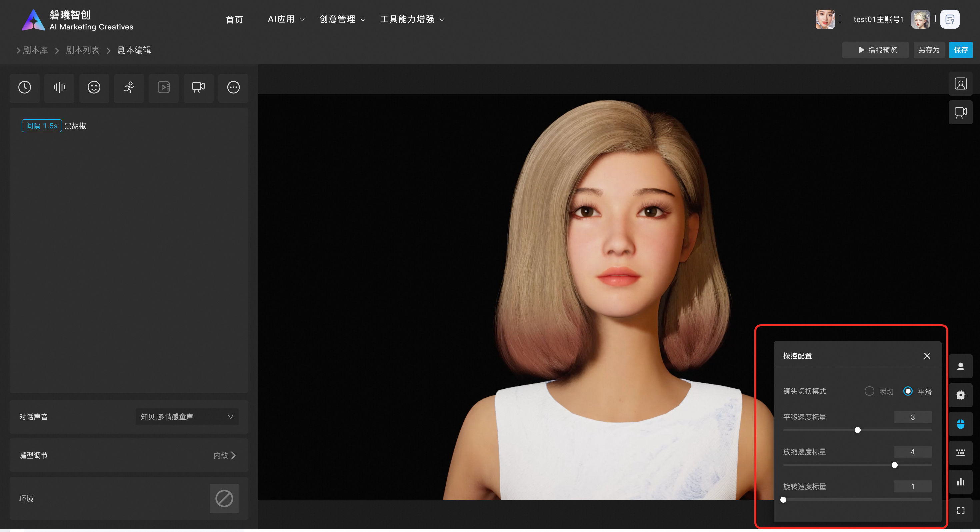Click the 间隔 1.5s tag in script
The image size is (980, 532).
[41, 126]
